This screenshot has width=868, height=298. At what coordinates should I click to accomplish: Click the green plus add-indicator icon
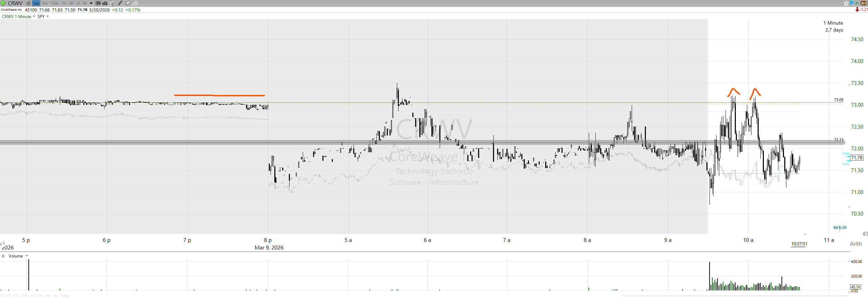pos(3,3)
